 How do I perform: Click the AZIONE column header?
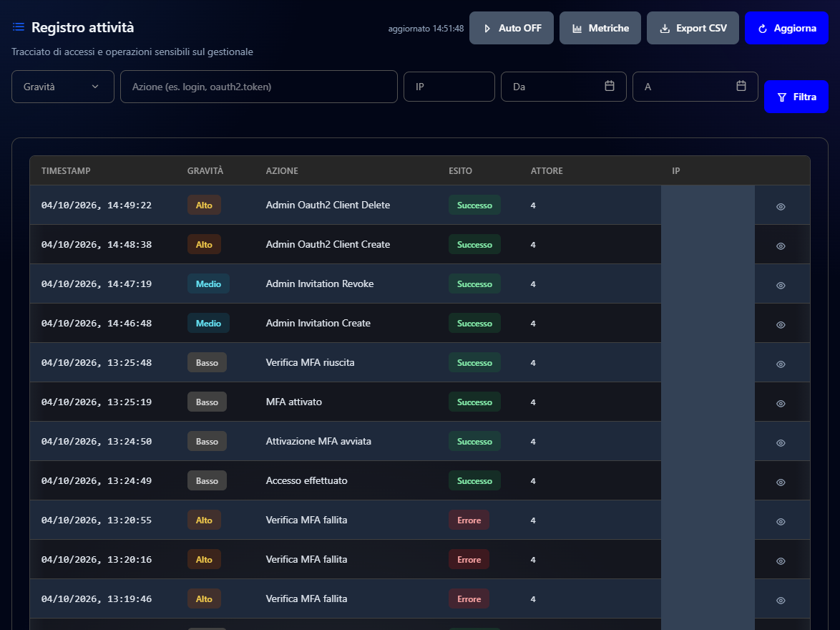tap(282, 170)
